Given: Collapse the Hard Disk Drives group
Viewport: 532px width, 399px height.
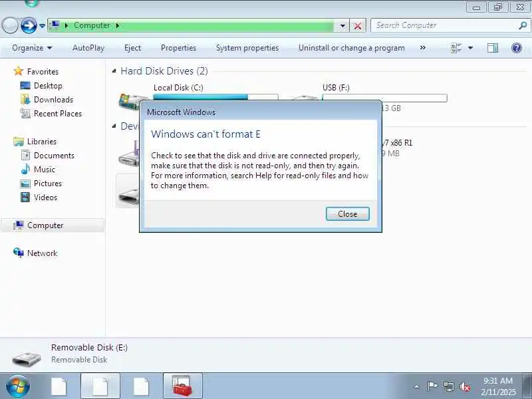Looking at the screenshot, I should 114,71.
